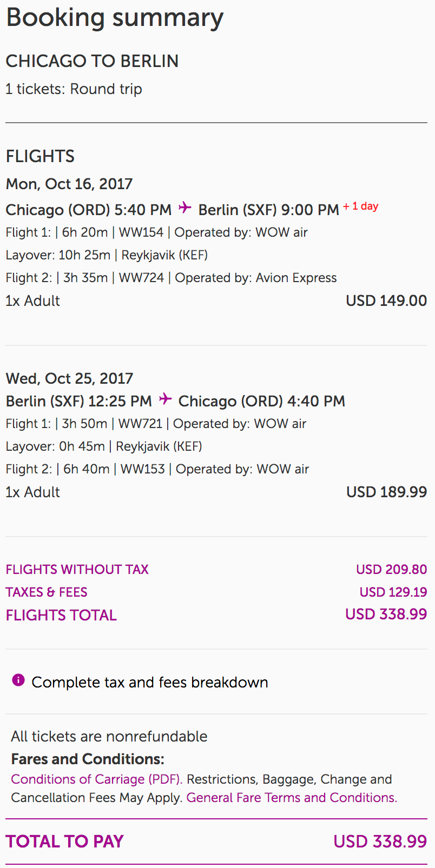Click the red +1 day indicator
Image resolution: width=435 pixels, height=868 pixels.
tap(360, 206)
